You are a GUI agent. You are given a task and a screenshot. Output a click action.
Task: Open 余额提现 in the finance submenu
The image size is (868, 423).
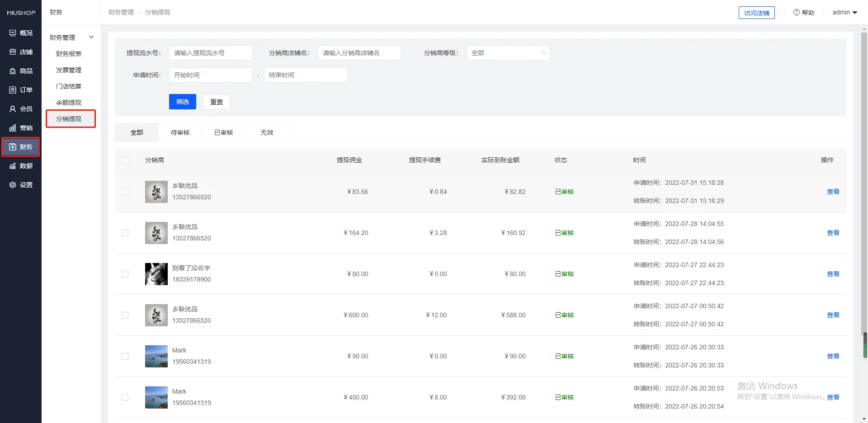69,103
